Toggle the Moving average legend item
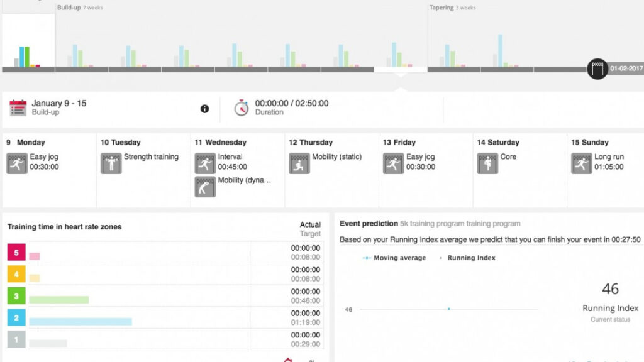 (395, 258)
